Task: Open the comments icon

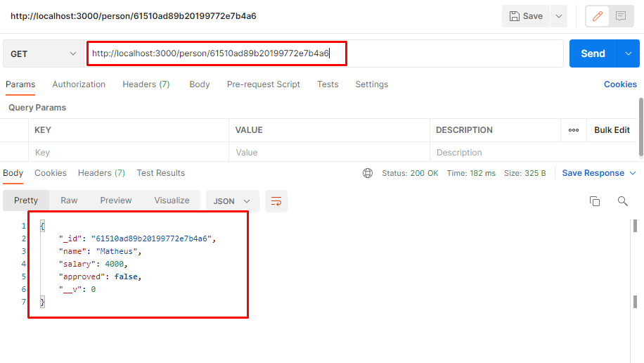Action: [x=620, y=16]
